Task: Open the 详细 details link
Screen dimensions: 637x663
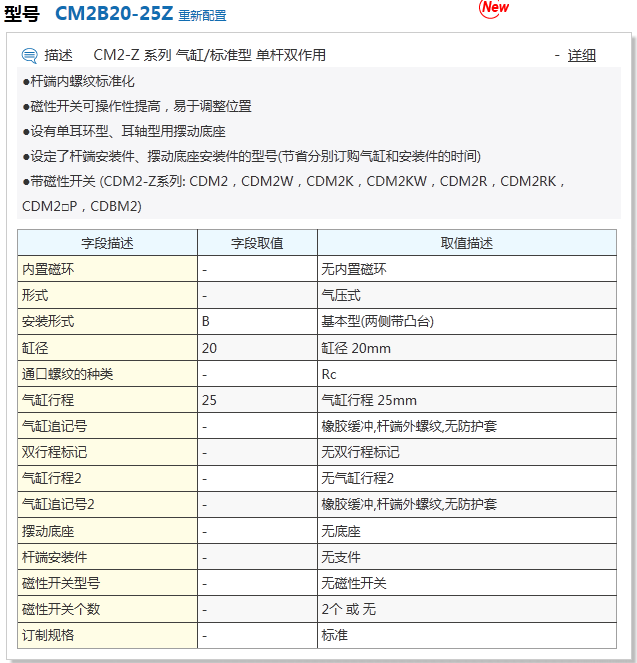Action: point(582,55)
